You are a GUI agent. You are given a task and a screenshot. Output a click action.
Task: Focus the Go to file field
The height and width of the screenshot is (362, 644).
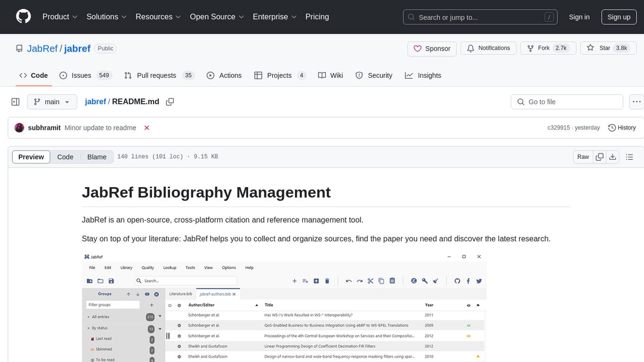pos(567,102)
